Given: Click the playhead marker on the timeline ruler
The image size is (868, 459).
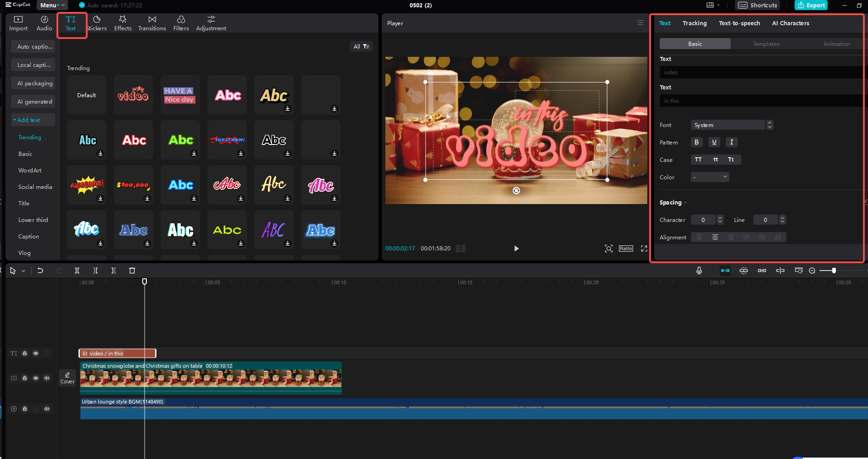Looking at the screenshot, I should pos(145,282).
